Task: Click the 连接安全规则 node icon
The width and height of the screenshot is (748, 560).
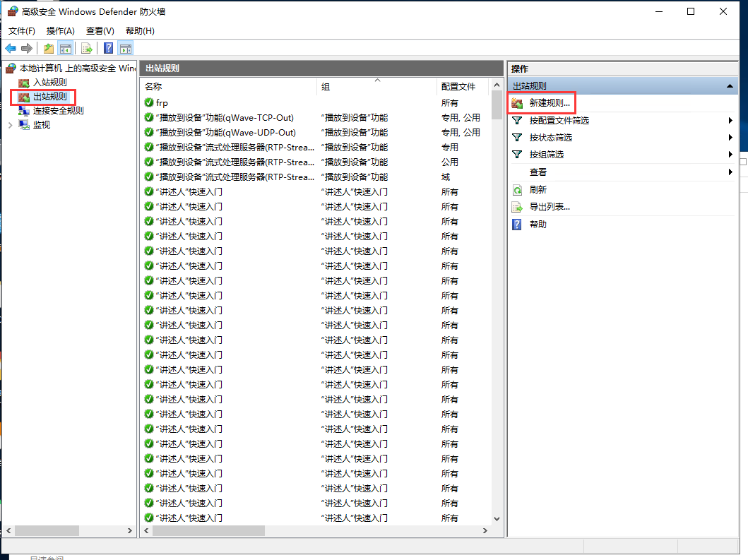Action: point(24,111)
